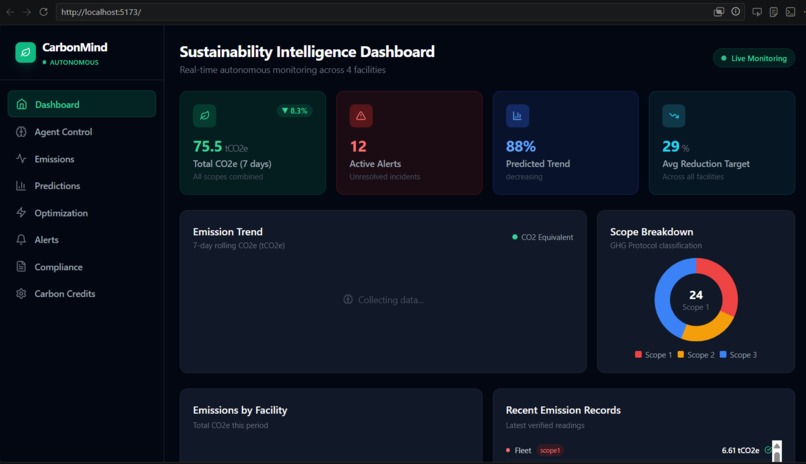Click the Predictions bar chart icon

21,185
